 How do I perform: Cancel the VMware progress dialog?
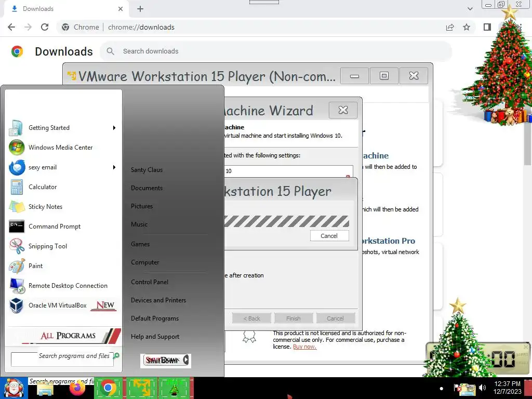[x=329, y=236]
